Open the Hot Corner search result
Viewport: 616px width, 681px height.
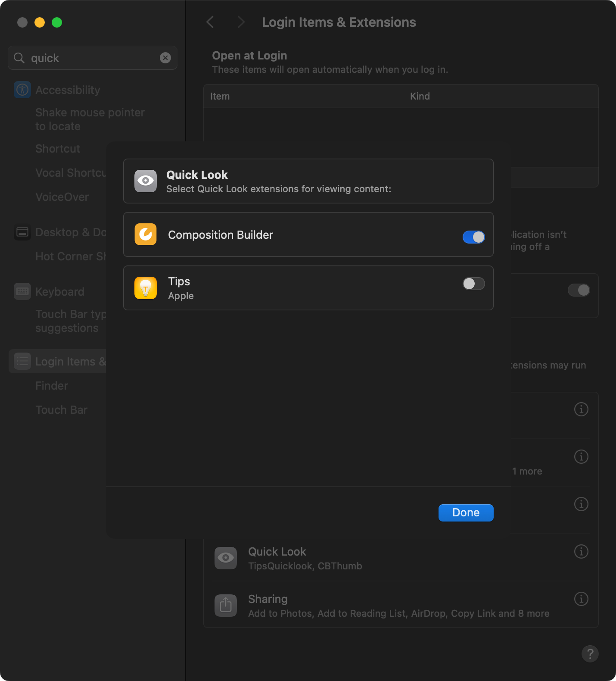(x=71, y=256)
